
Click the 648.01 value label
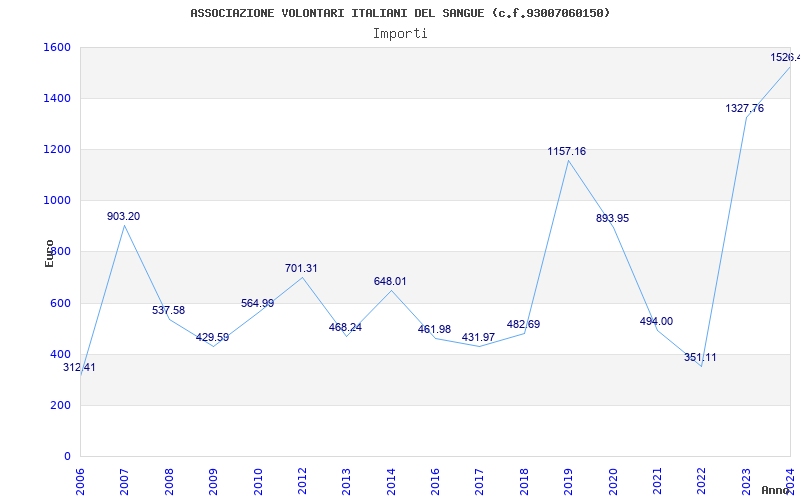[390, 282]
